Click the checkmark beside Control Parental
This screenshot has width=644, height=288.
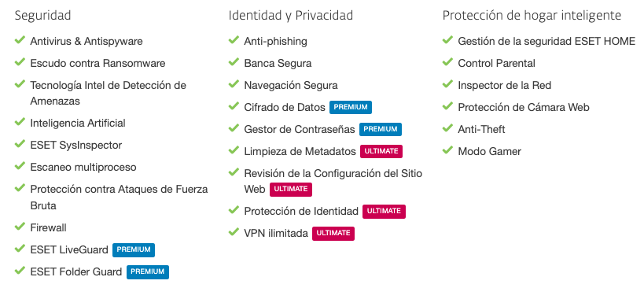[447, 62]
